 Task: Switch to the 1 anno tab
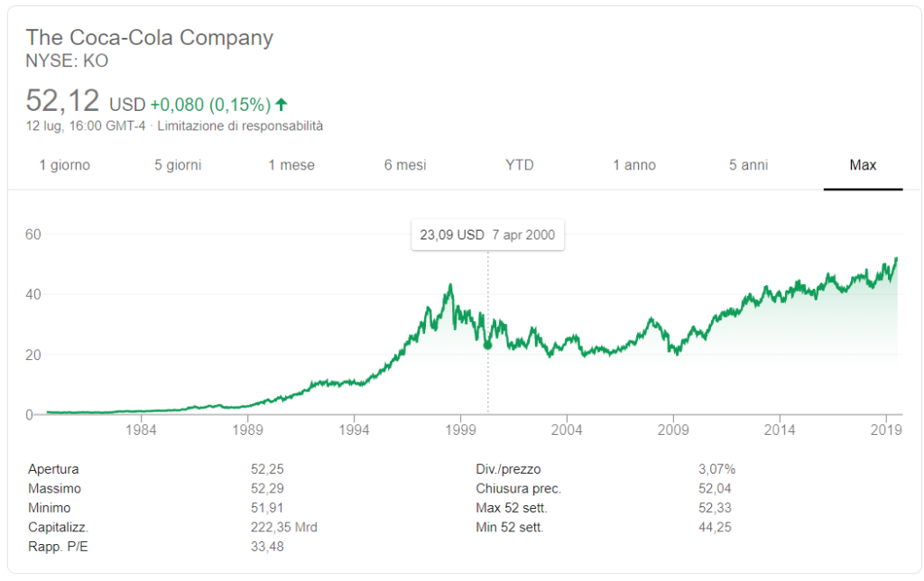(x=634, y=165)
